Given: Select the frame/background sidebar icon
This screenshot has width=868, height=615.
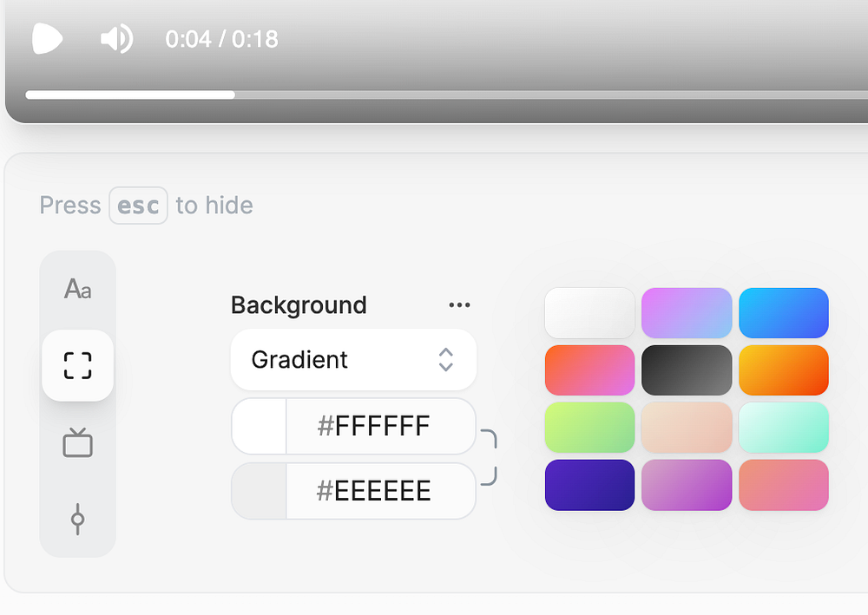Looking at the screenshot, I should 77,365.
